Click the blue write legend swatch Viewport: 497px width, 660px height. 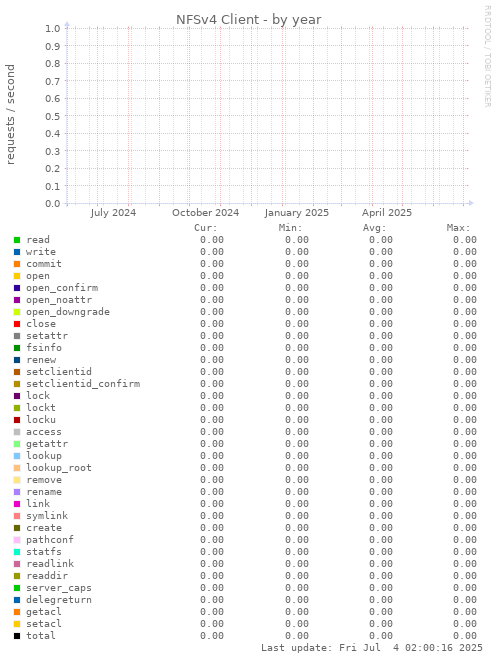click(17, 252)
